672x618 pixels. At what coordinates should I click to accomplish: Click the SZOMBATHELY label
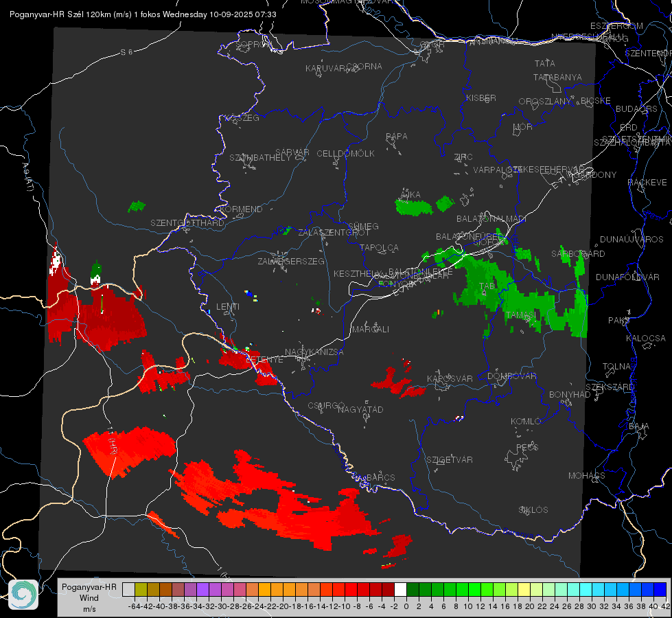pos(260,157)
